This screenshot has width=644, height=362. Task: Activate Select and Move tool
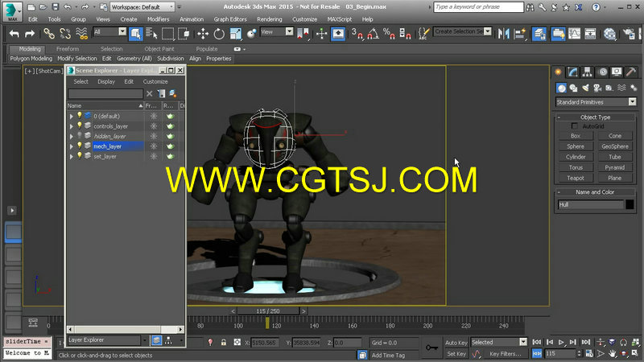(x=203, y=34)
